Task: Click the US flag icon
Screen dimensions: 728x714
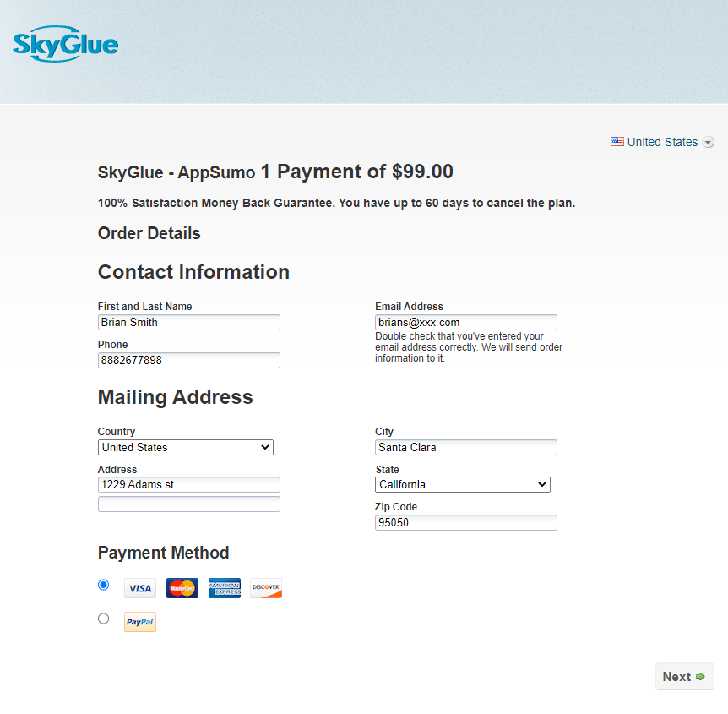Action: coord(617,142)
